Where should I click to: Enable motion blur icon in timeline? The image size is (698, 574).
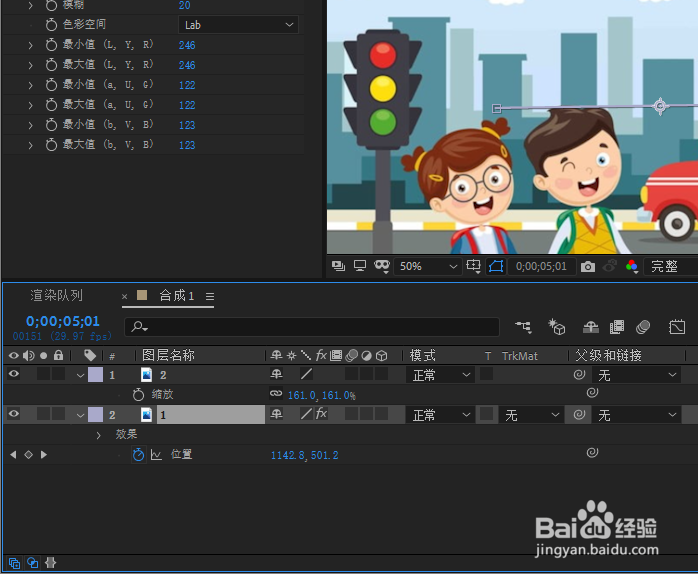coord(643,327)
